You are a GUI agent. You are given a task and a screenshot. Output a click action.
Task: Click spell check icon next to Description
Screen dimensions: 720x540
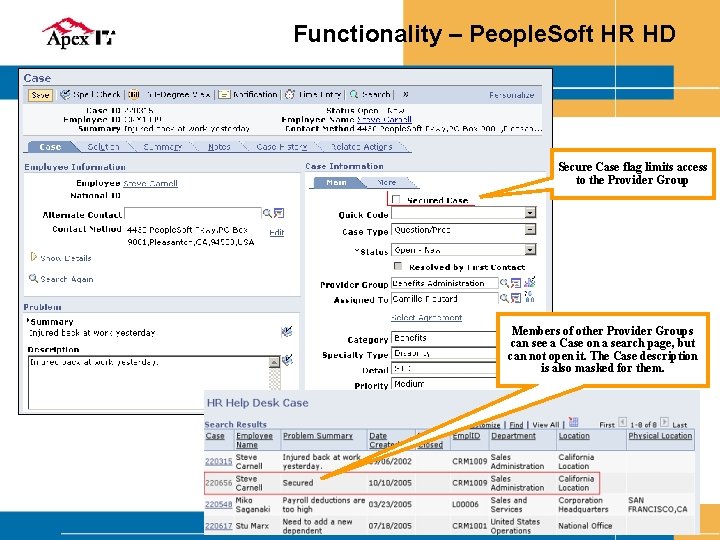click(287, 360)
